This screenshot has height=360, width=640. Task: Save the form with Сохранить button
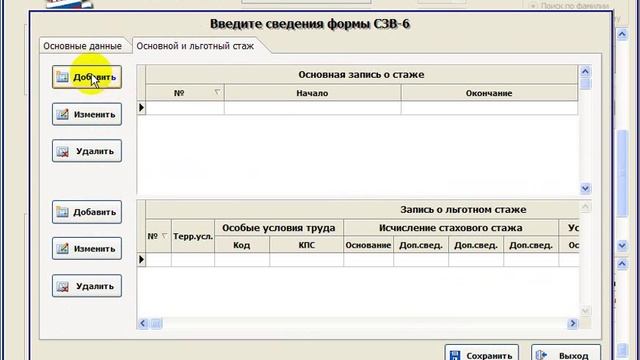pos(482,354)
